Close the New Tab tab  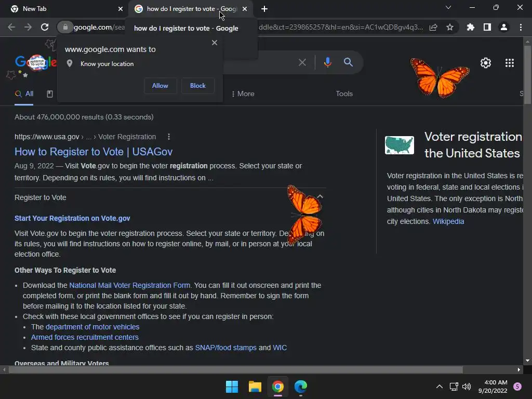coord(121,9)
